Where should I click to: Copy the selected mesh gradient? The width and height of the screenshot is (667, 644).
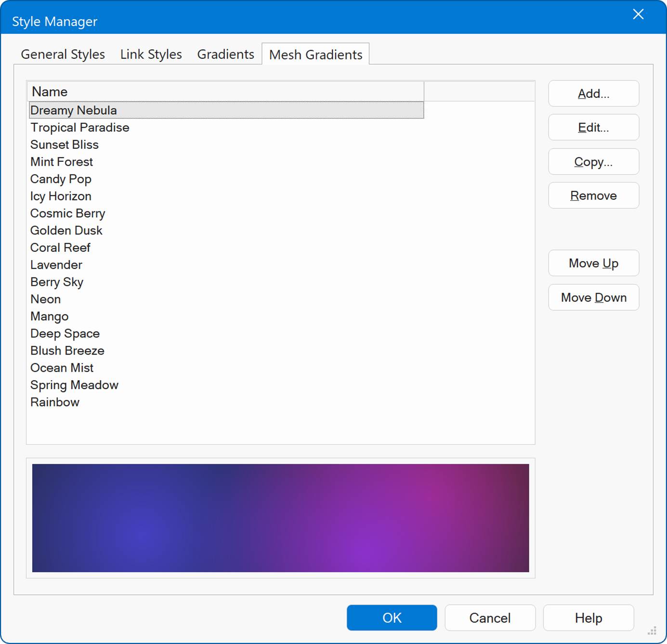[x=593, y=162]
